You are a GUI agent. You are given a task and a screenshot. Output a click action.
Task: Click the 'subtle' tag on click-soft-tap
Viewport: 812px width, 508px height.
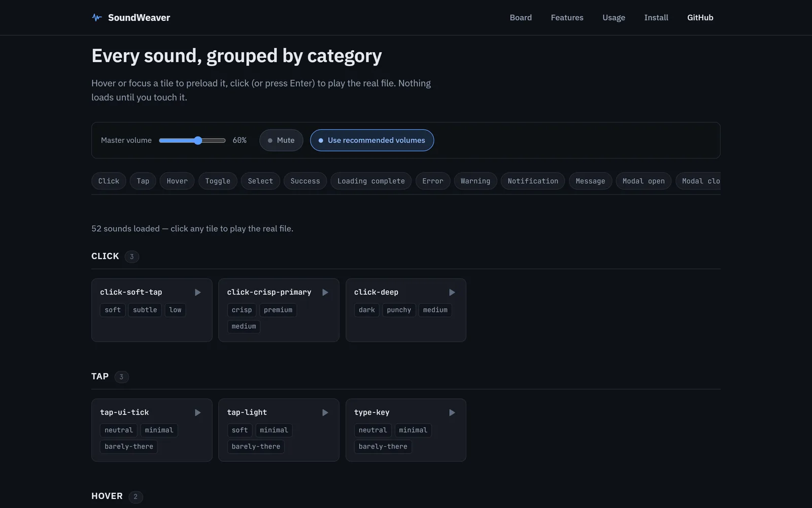tap(145, 310)
